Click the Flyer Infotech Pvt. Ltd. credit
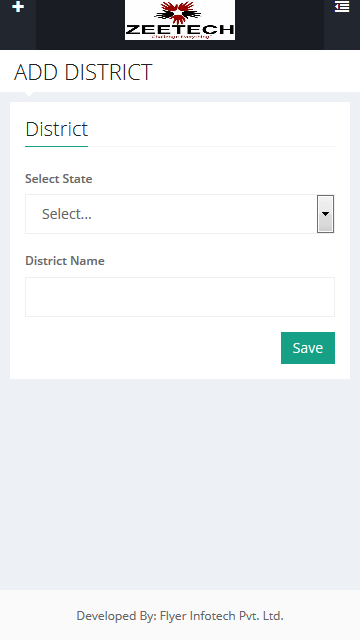The width and height of the screenshot is (360, 640). (x=222, y=616)
